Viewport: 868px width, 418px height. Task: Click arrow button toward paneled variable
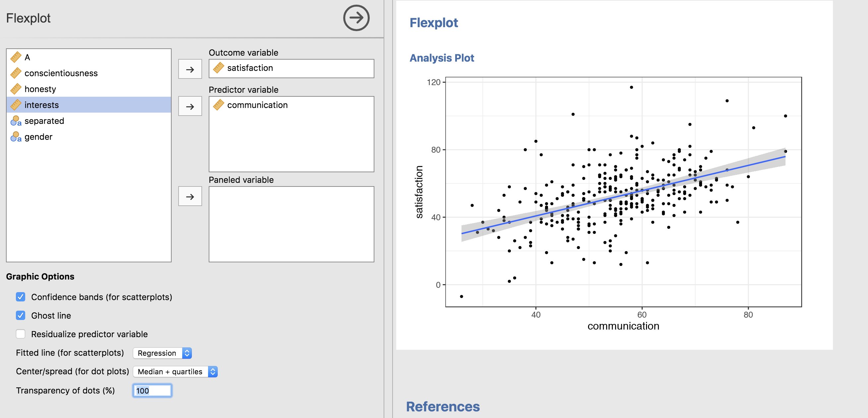tap(190, 196)
